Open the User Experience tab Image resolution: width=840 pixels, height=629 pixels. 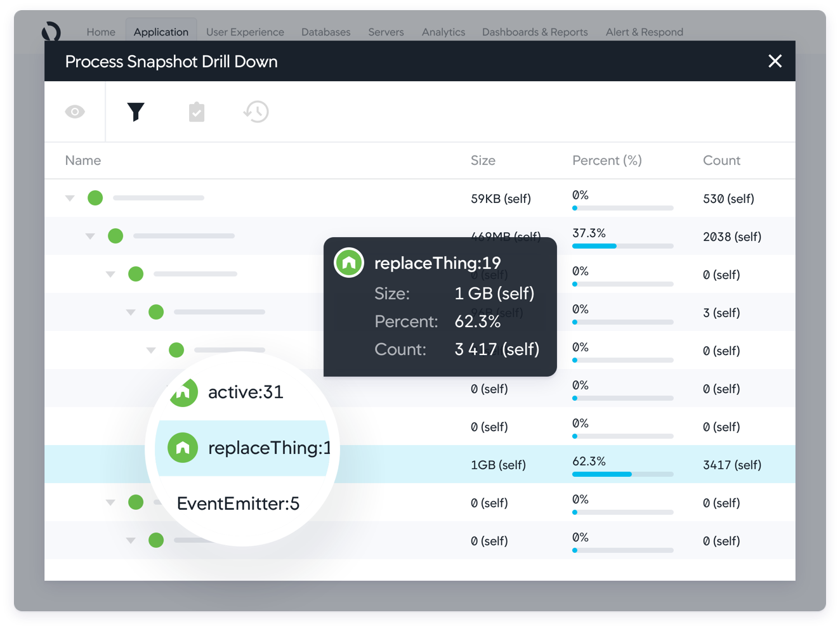245,32
